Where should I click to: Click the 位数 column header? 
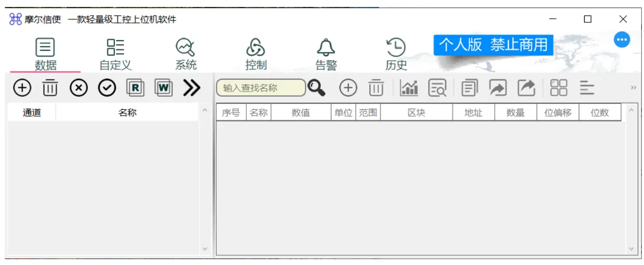click(x=599, y=113)
